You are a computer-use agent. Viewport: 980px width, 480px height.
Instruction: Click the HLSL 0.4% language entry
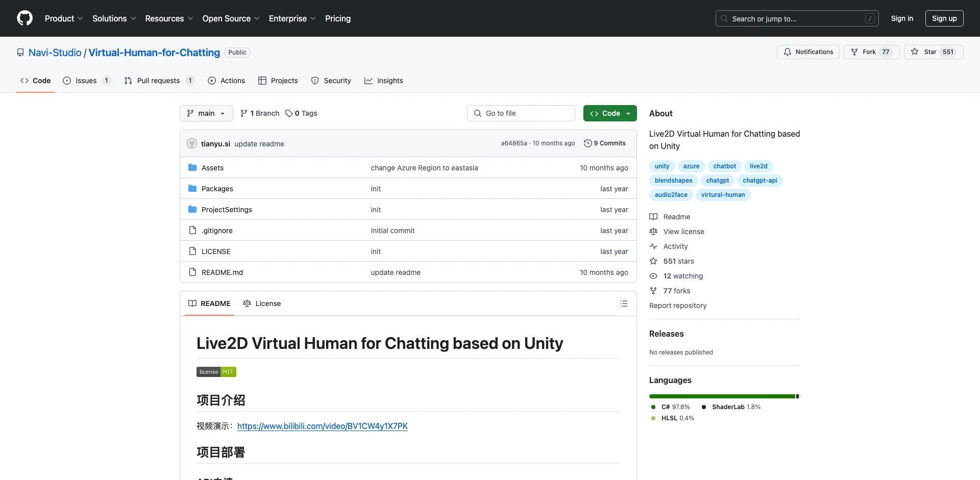point(673,418)
